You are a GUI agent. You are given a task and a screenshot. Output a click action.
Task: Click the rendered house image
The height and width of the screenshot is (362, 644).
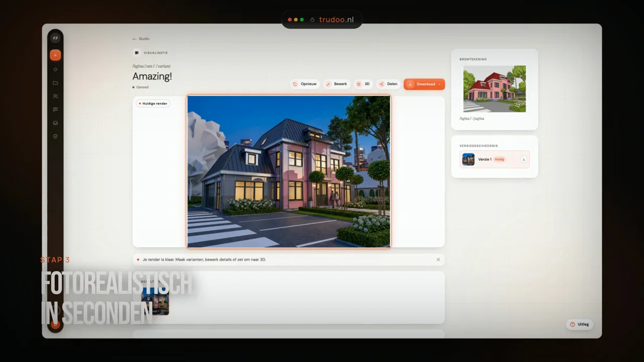pos(289,171)
